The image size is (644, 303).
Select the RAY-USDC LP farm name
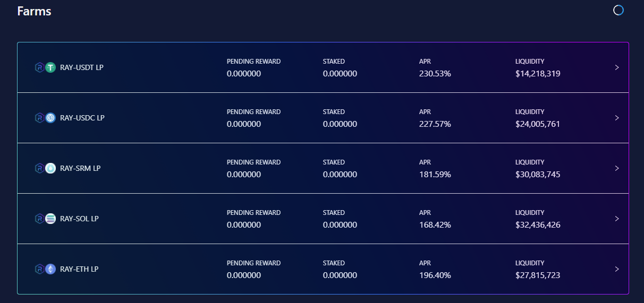pyautogui.click(x=82, y=118)
